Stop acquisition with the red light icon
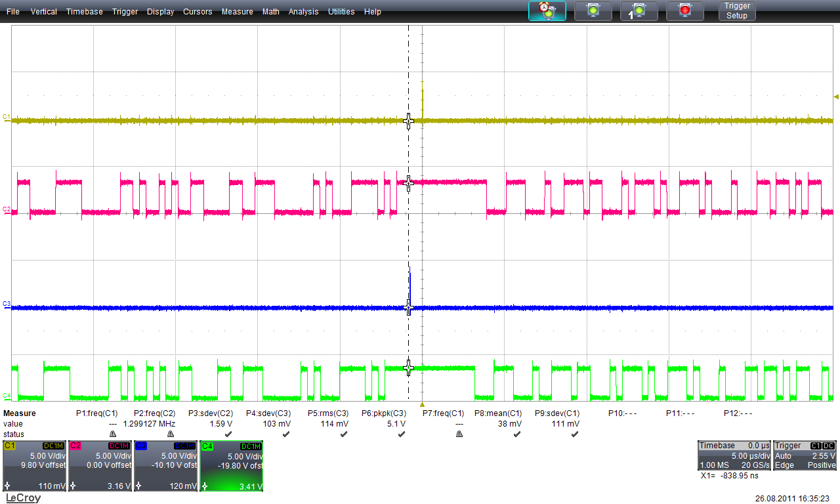Screen dimensions: 840x504 [x=684, y=10]
